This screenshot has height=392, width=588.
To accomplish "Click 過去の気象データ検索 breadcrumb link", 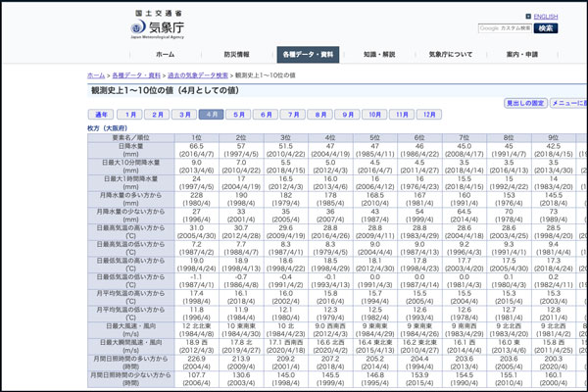I will (x=199, y=75).
